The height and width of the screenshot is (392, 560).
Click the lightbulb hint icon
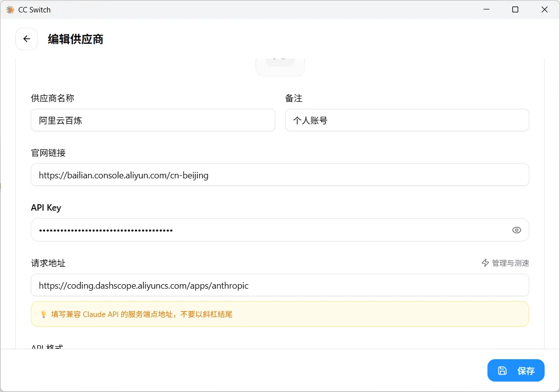44,314
